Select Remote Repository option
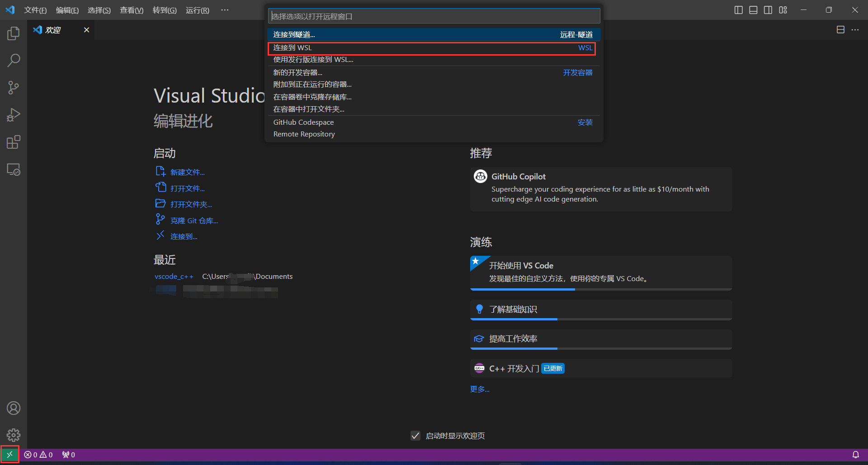The width and height of the screenshot is (868, 465). 434,134
